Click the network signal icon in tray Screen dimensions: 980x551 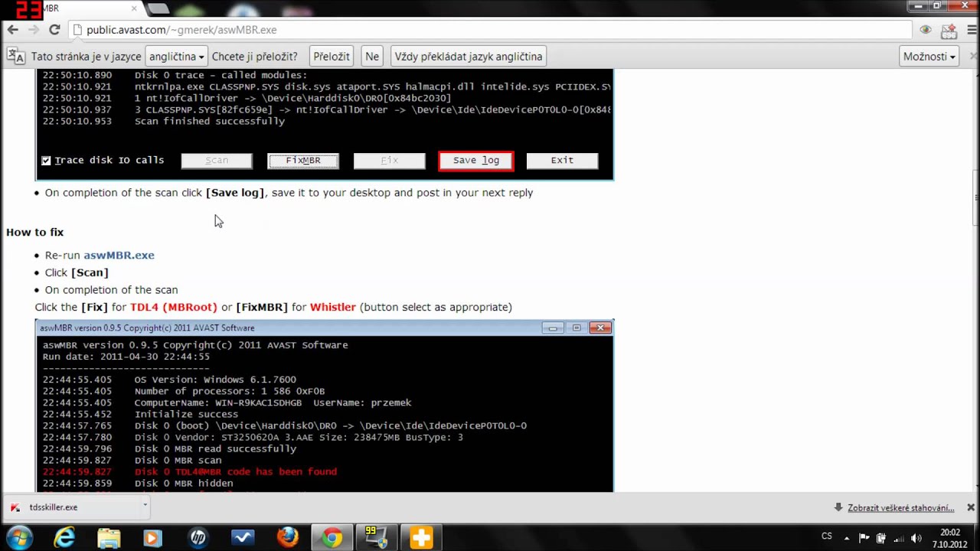click(899, 538)
